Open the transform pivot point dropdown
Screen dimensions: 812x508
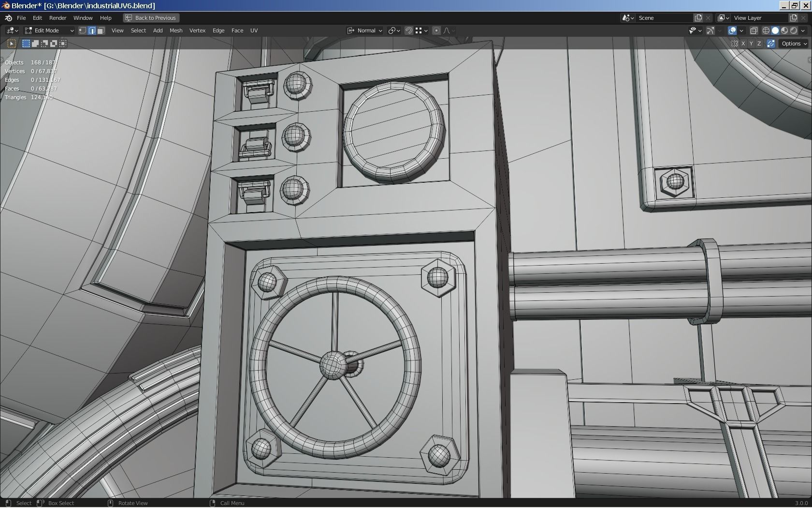(394, 30)
